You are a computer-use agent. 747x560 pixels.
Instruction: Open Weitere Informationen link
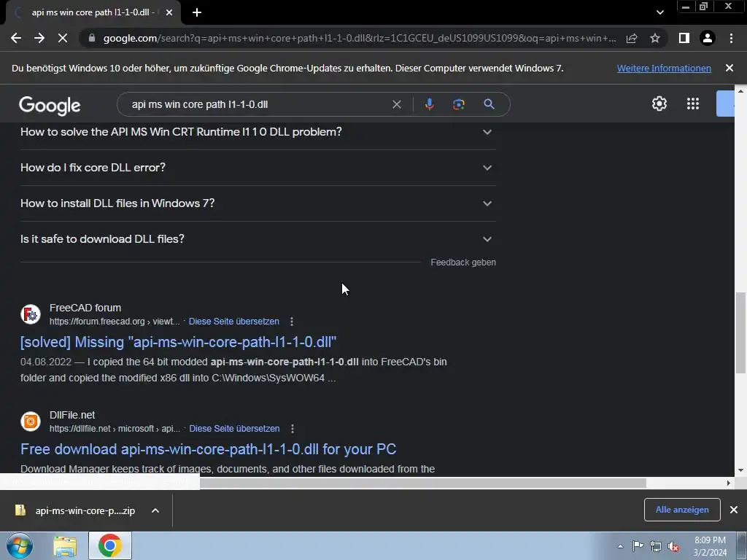664,68
